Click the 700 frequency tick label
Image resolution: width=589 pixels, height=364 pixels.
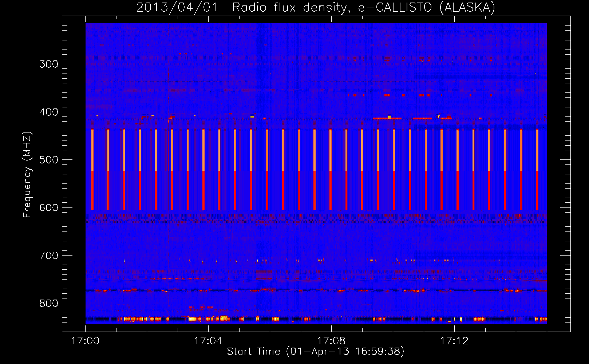click(49, 256)
